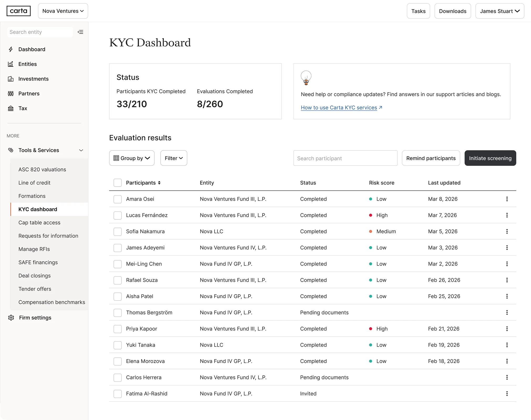Tick the select-all participants checkbox
Screen dimensions: 531x420
(x=118, y=183)
